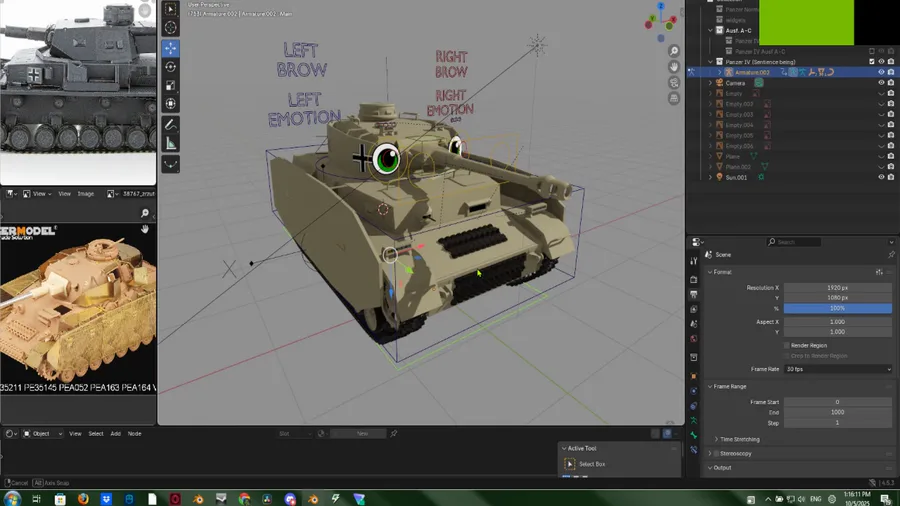Open the View menu in node editor
Image resolution: width=900 pixels, height=506 pixels.
tap(75, 434)
